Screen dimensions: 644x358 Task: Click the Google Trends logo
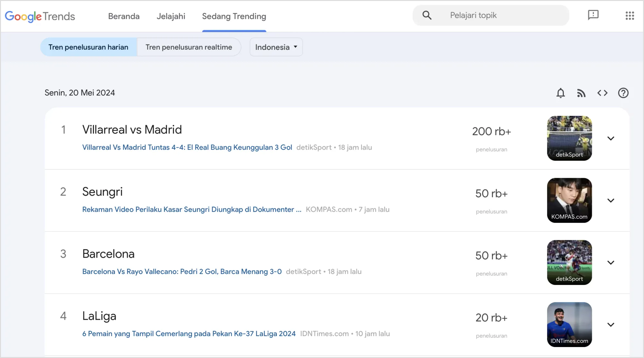[40, 16]
